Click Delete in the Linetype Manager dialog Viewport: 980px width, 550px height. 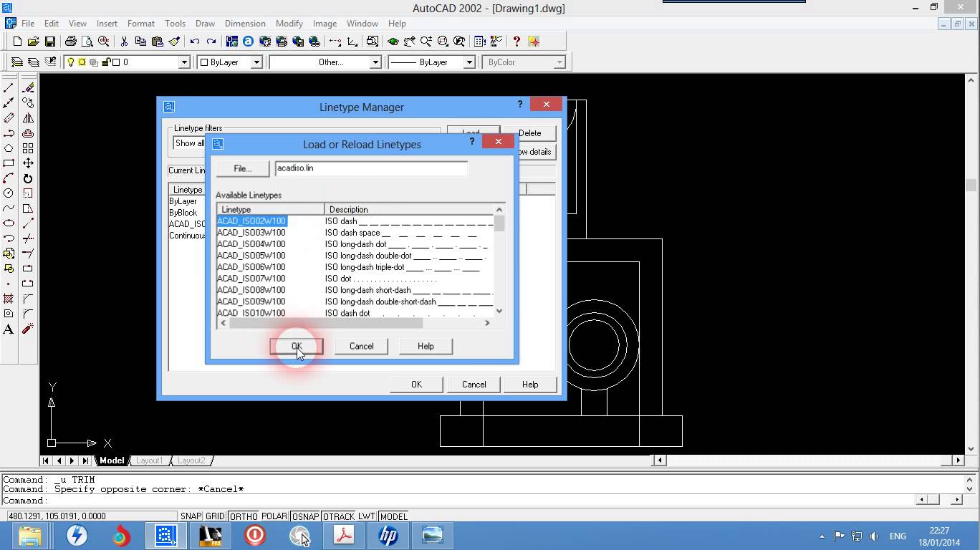(529, 133)
